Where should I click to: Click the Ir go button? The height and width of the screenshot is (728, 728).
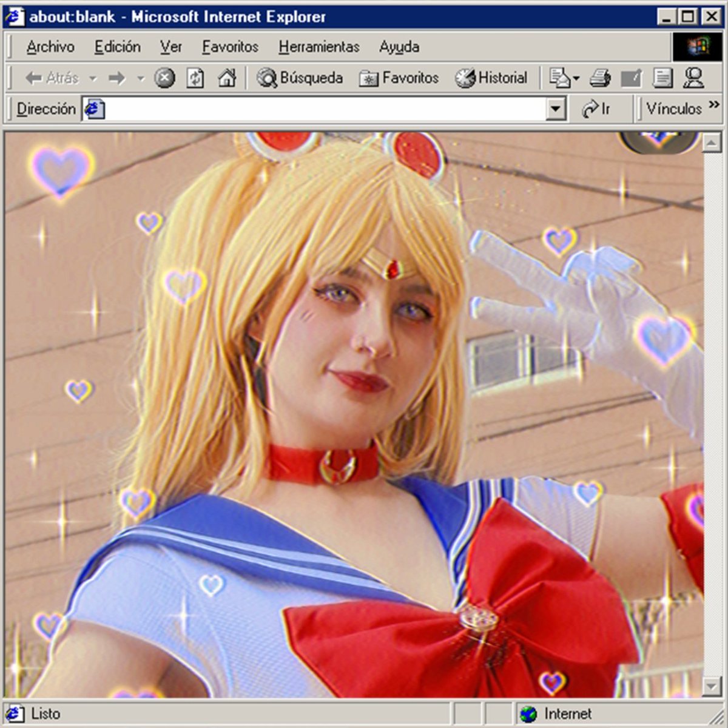tap(596, 109)
